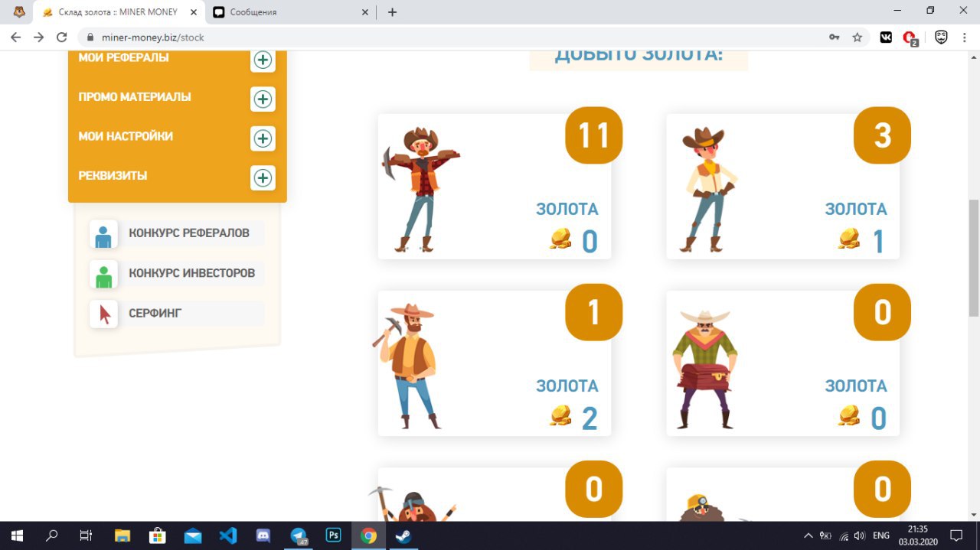Viewport: 980px width, 550px height.
Task: Open the Mail app from the taskbar
Action: coord(193,535)
